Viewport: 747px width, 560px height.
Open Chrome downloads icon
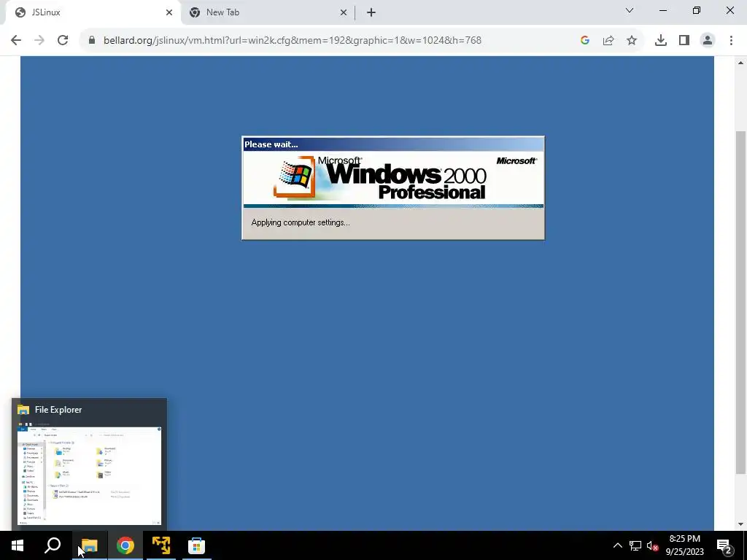(661, 41)
